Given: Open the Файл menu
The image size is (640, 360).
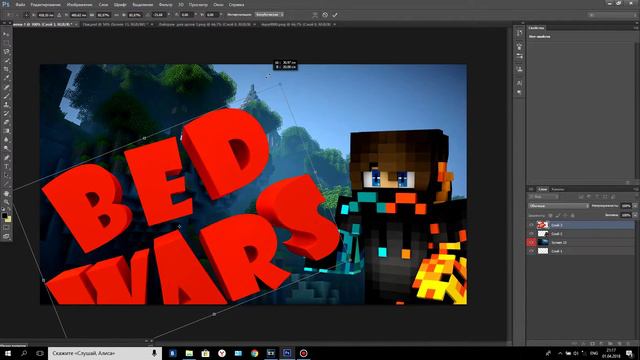Looking at the screenshot, I should tap(20, 4).
